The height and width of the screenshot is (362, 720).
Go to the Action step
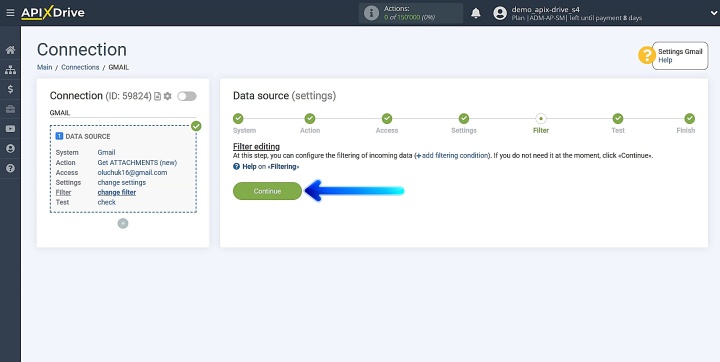click(310, 119)
